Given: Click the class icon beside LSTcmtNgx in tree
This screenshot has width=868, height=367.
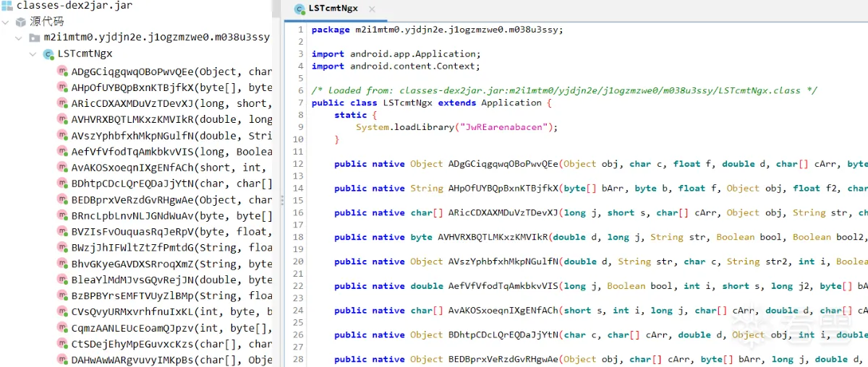Looking at the screenshot, I should coord(48,54).
